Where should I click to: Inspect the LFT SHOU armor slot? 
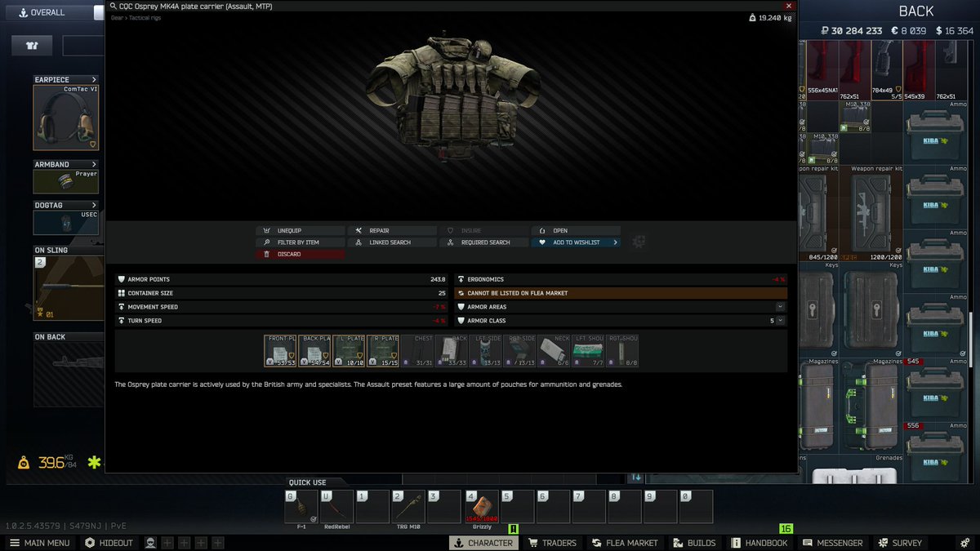(x=589, y=350)
